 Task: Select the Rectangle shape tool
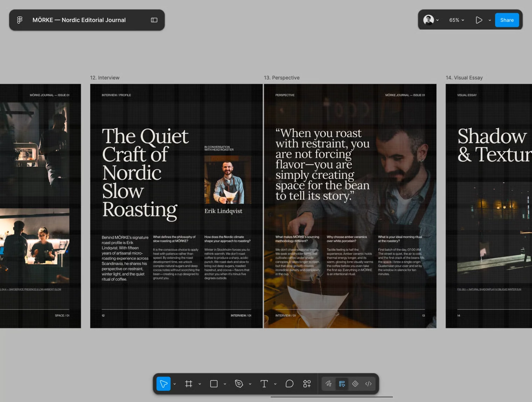214,384
